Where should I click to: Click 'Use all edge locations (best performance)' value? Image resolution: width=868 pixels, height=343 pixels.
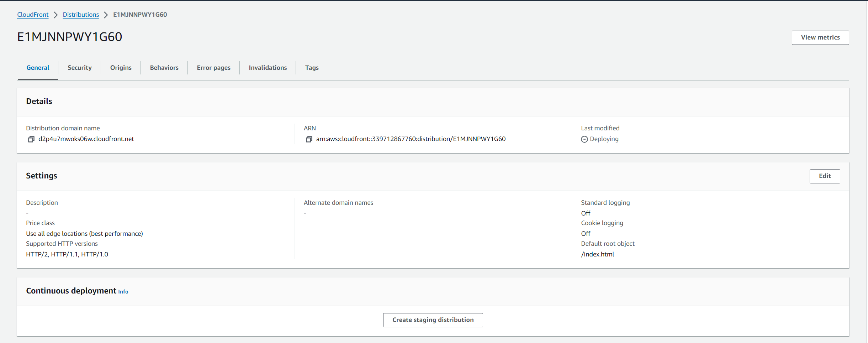point(84,234)
